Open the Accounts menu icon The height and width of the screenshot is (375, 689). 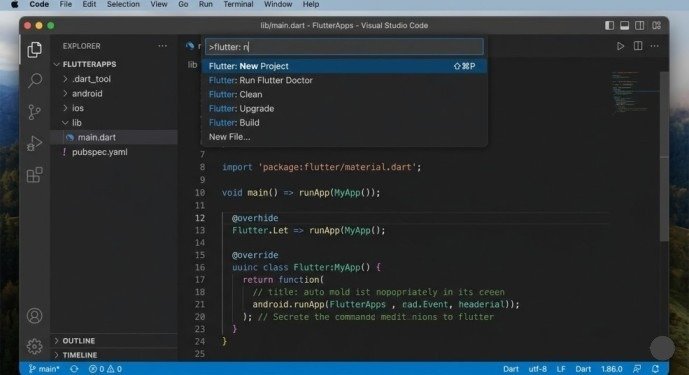[34, 316]
